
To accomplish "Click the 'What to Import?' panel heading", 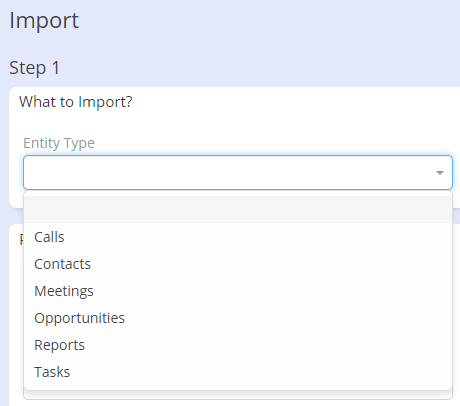I will pyautogui.click(x=76, y=102).
